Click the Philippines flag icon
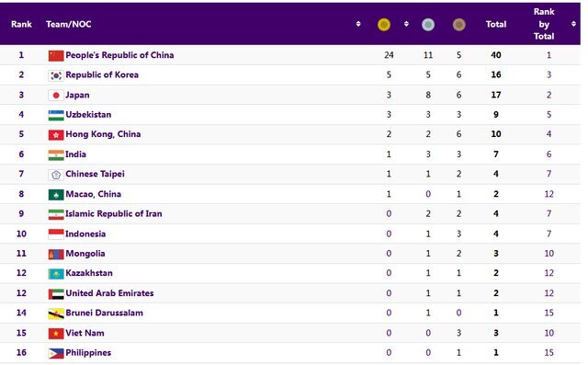 56,353
